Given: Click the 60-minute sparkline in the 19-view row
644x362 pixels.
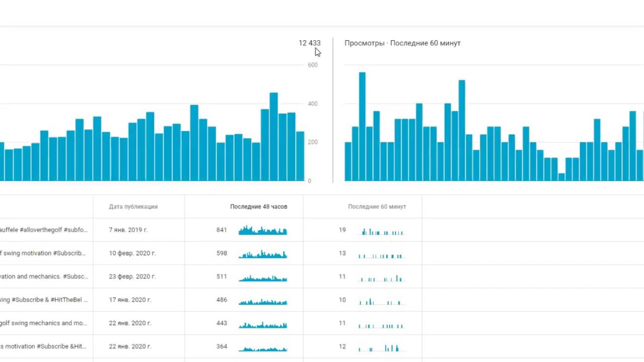Looking at the screenshot, I should point(381,231).
